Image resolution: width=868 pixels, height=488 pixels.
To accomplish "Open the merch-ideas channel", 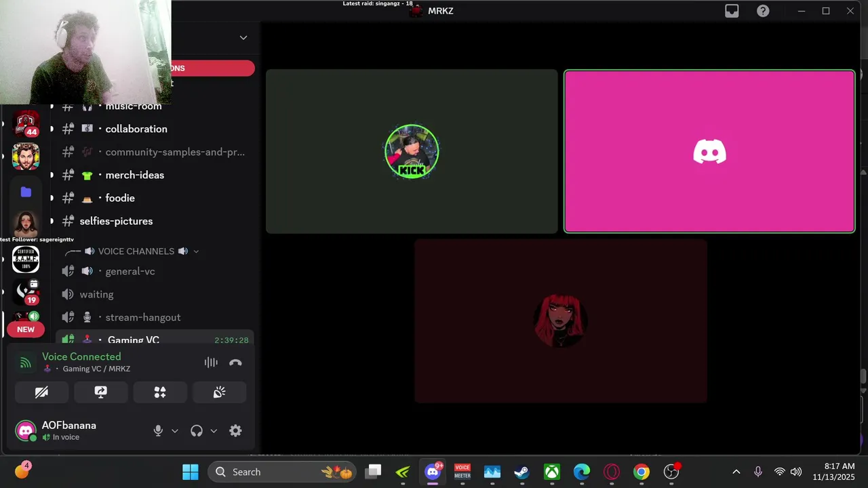I will [x=135, y=175].
